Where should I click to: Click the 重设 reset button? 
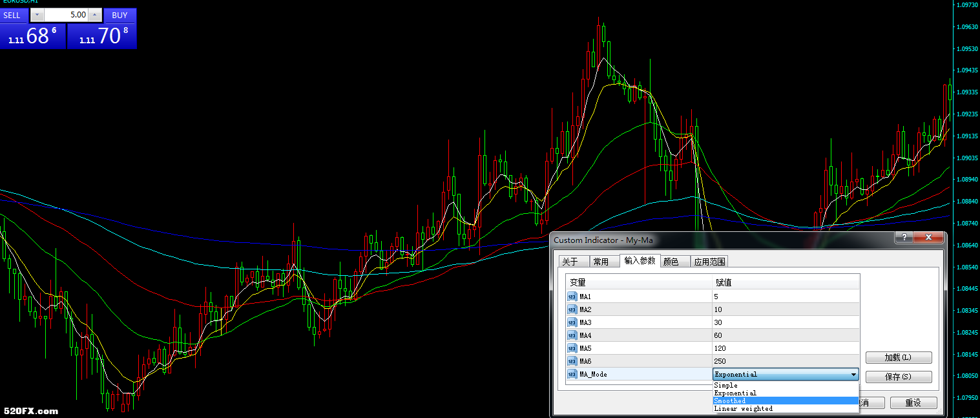[x=913, y=403]
